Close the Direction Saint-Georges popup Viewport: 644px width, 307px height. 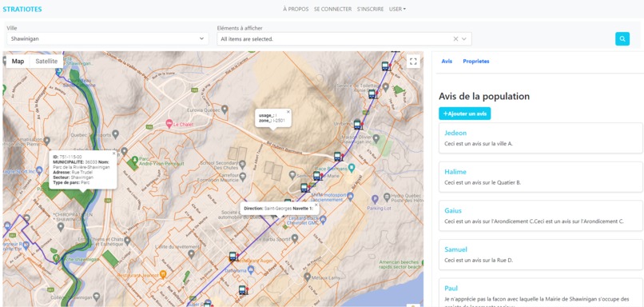[x=316, y=204]
